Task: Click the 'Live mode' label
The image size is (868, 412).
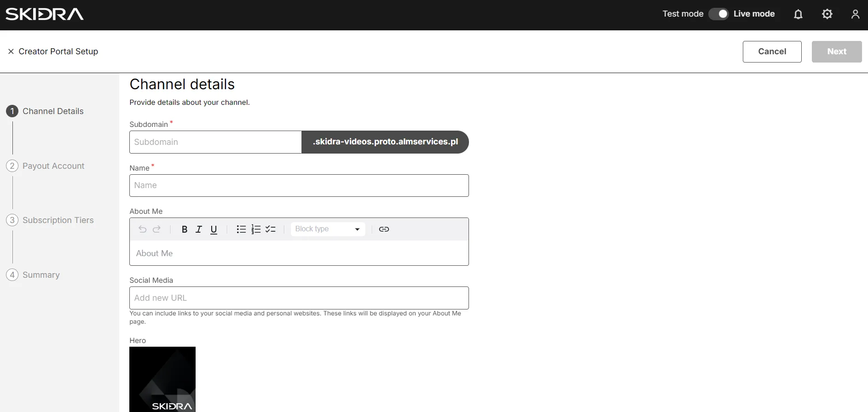Action: (x=754, y=14)
